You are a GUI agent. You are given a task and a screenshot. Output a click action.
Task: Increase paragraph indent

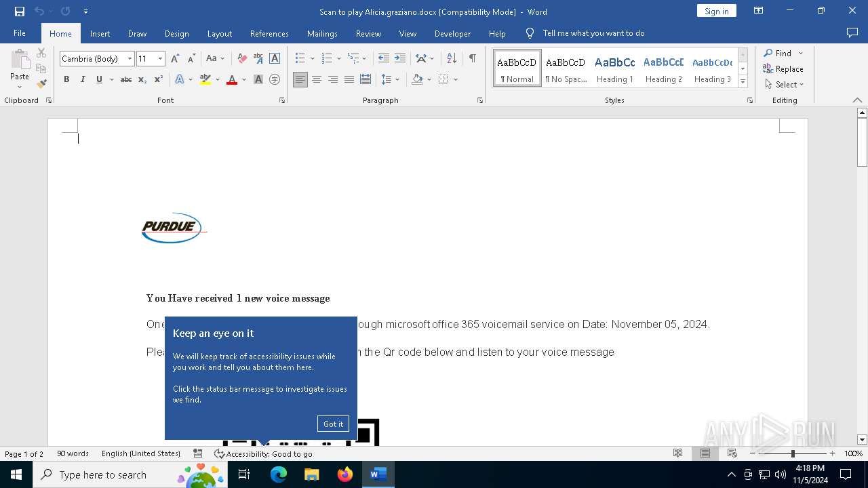point(400,59)
